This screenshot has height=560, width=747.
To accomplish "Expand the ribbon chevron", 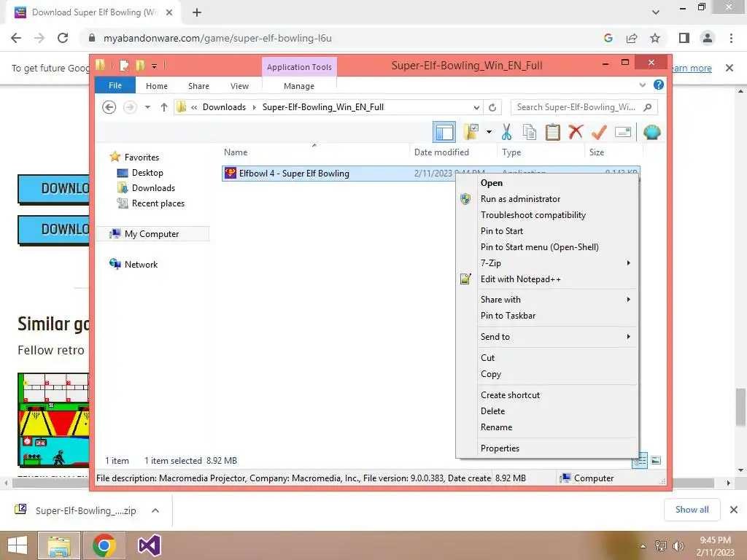I will coord(642,85).
